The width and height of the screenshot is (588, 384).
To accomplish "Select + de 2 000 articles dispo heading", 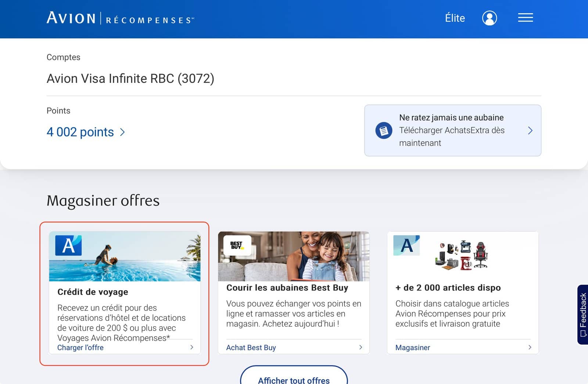I will (x=448, y=288).
